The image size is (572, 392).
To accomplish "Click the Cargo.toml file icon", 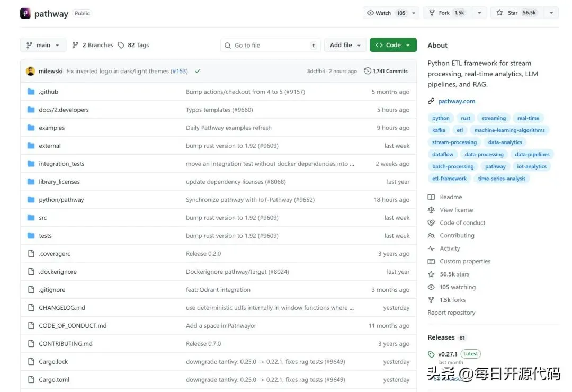I will click(x=31, y=380).
